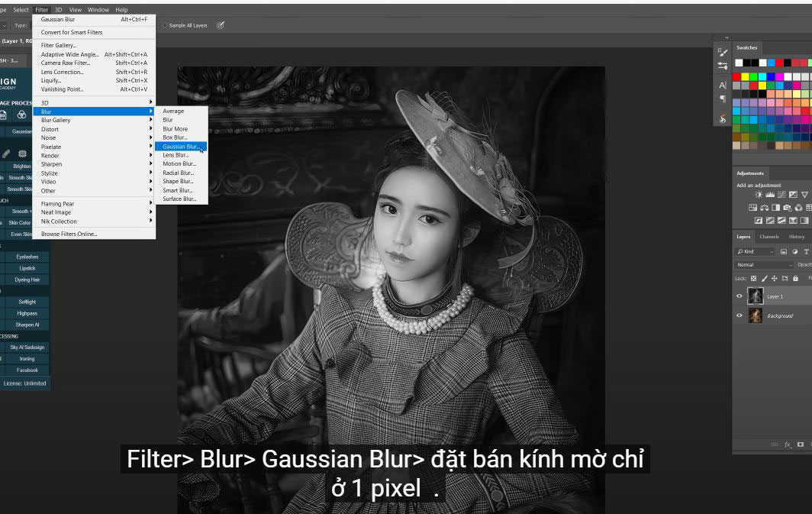Add a Black & White adjustment icon
This screenshot has height=514, width=812.
[775, 208]
